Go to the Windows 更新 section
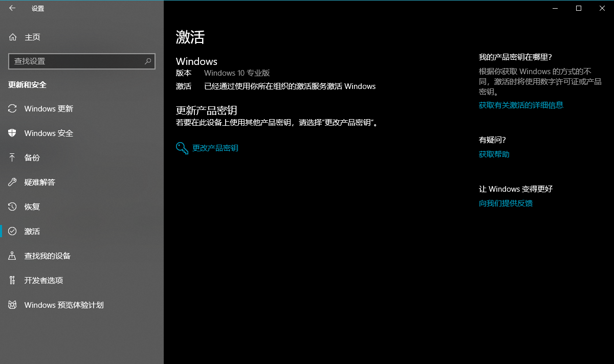This screenshot has width=614, height=364. coord(82,109)
